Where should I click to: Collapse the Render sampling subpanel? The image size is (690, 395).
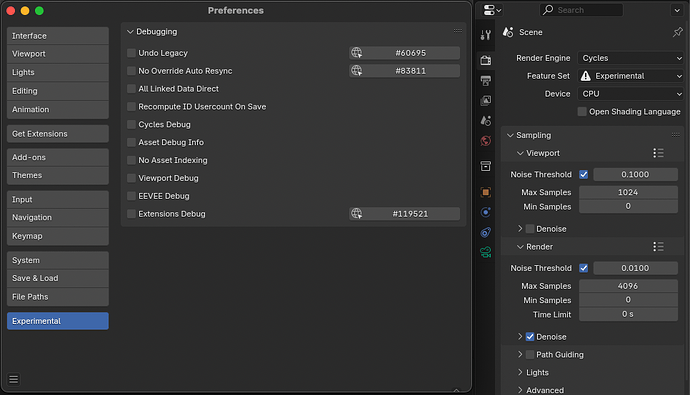click(x=520, y=247)
